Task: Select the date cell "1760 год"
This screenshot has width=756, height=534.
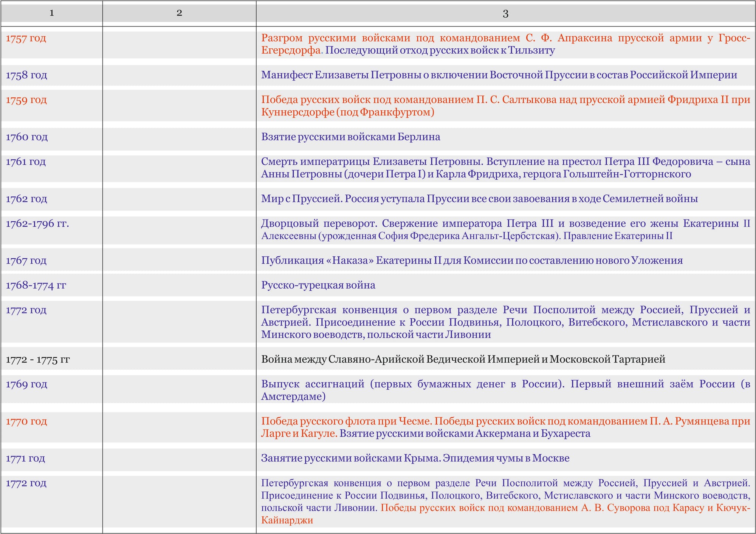Action: click(27, 137)
